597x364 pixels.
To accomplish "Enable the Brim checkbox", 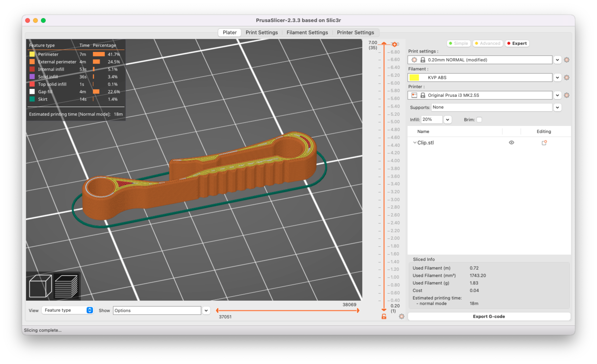I will click(479, 120).
